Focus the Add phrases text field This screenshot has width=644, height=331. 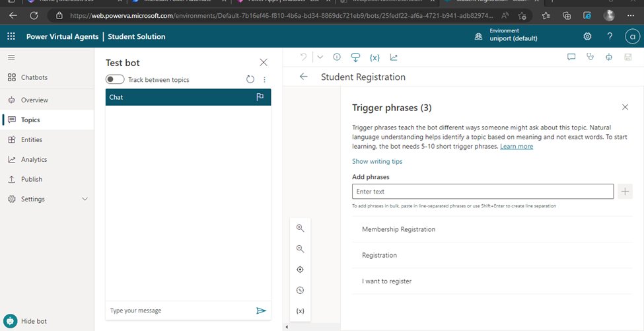pos(483,192)
